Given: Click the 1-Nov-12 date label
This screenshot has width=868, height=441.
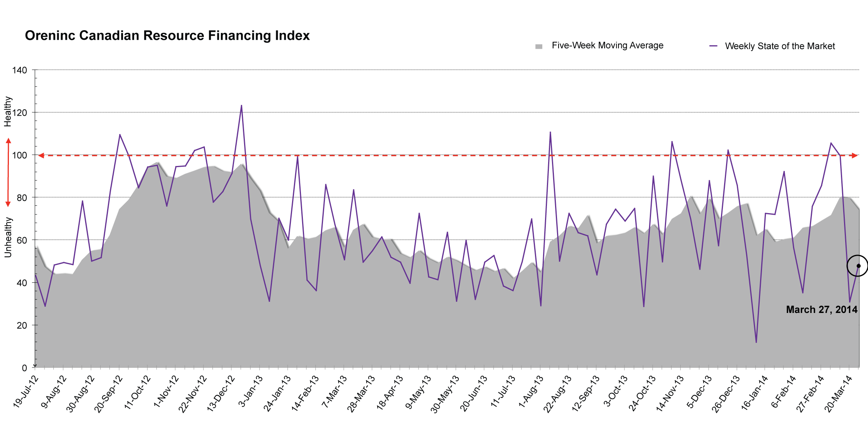Looking at the screenshot, I should pos(166,391).
